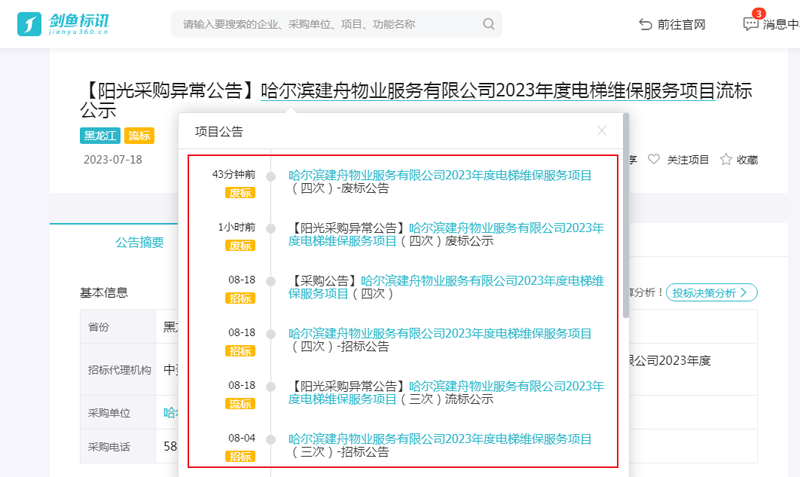Click the 流标 tag under the title

139,136
